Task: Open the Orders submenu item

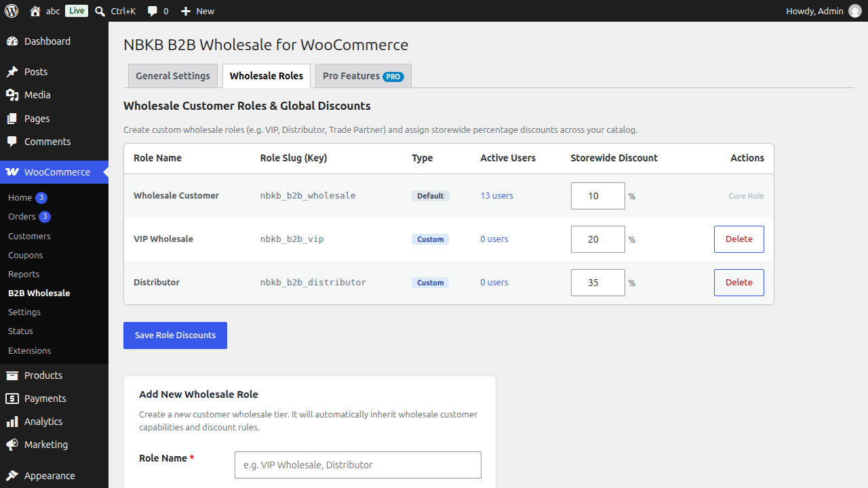Action: pyautogui.click(x=22, y=217)
